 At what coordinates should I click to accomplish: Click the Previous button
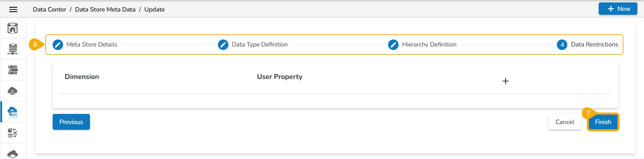(71, 122)
